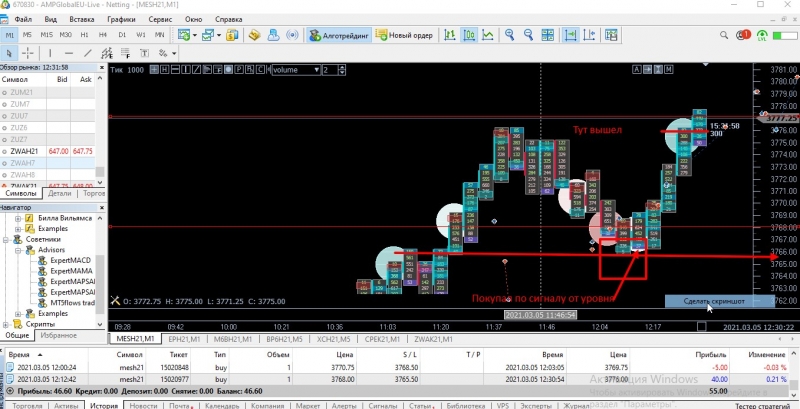Select the H1 timeframe
Viewport: 800px width, 409px height.
point(84,35)
